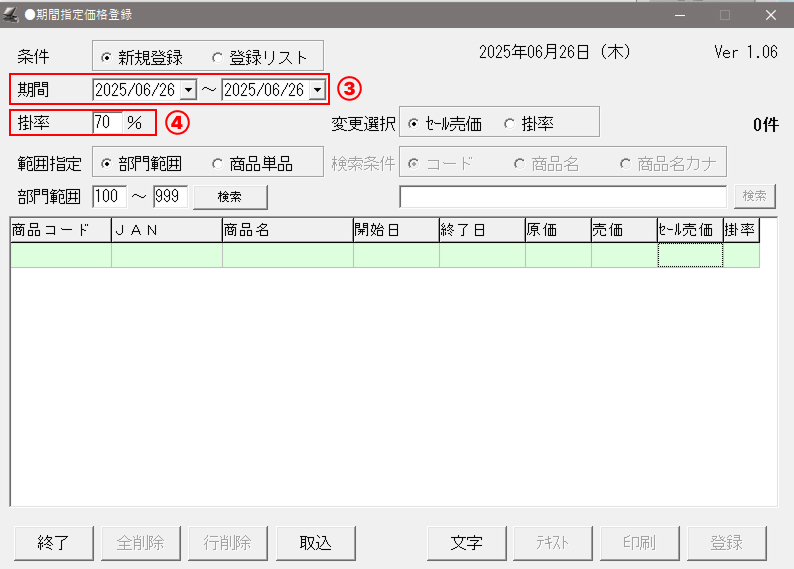This screenshot has height=569, width=794.
Task: Click the セール売価 column header
Action: pyautogui.click(x=689, y=230)
